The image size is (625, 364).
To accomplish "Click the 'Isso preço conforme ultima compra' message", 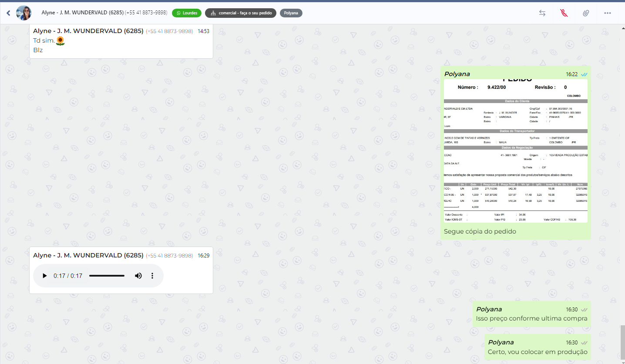I will 531,318.
